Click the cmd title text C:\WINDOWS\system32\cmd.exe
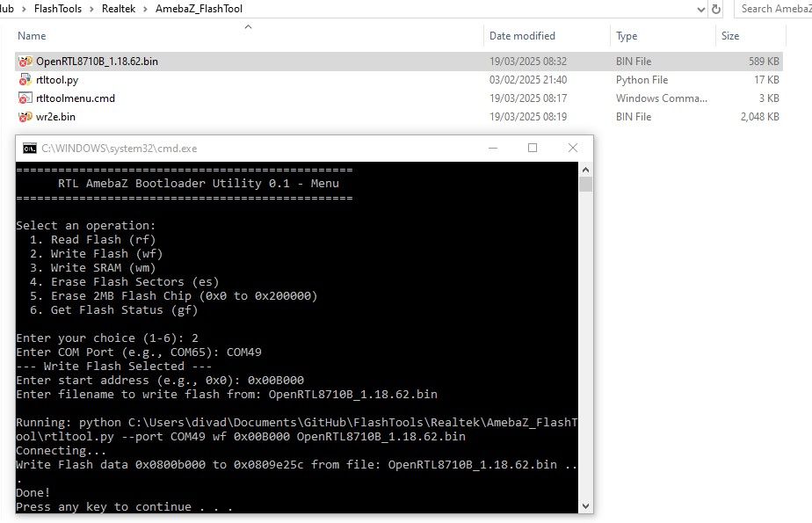Viewport: 812px width, 523px height. pyautogui.click(x=120, y=149)
